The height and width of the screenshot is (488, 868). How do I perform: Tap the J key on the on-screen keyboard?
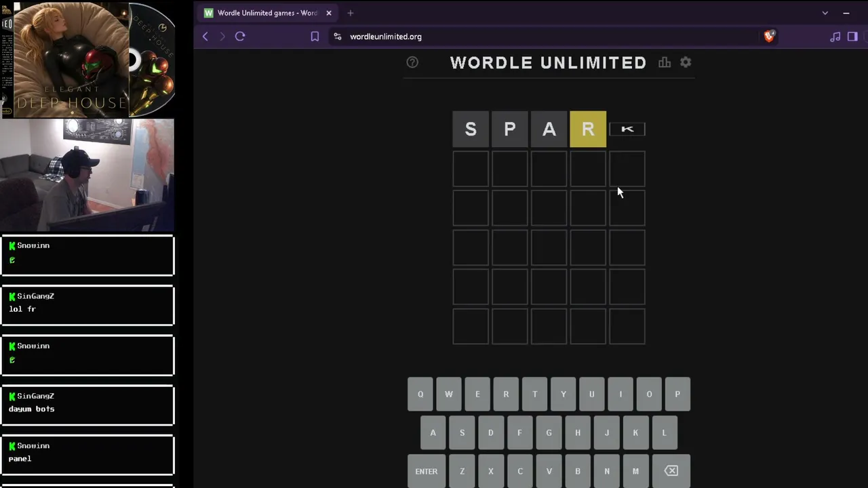607,433
